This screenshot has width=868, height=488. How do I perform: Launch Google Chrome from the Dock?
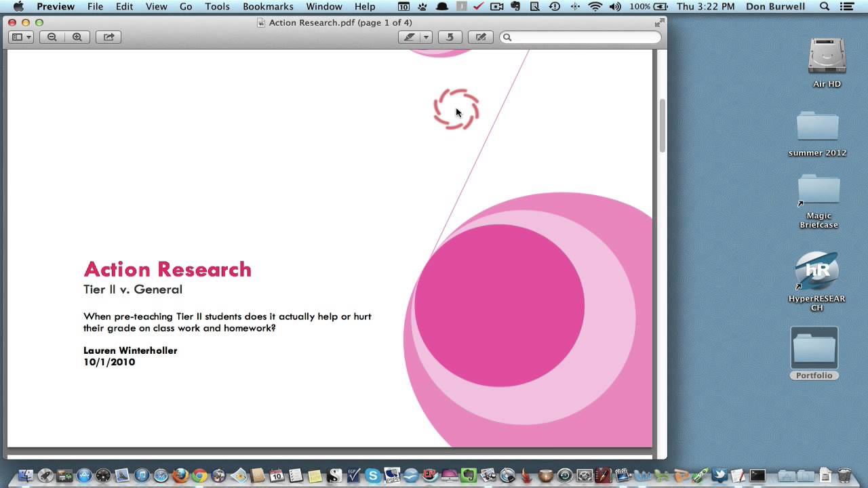click(x=199, y=476)
